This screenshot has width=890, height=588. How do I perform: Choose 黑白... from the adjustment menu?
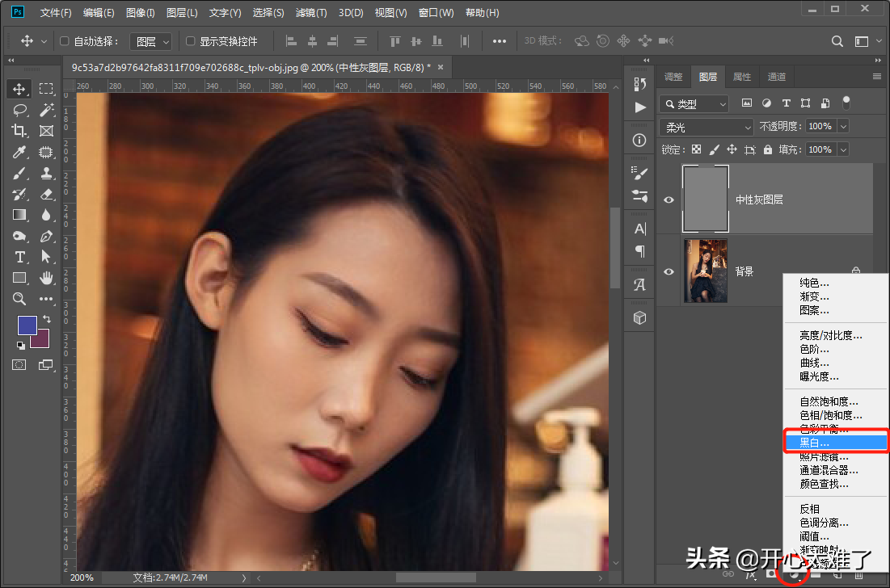click(814, 443)
